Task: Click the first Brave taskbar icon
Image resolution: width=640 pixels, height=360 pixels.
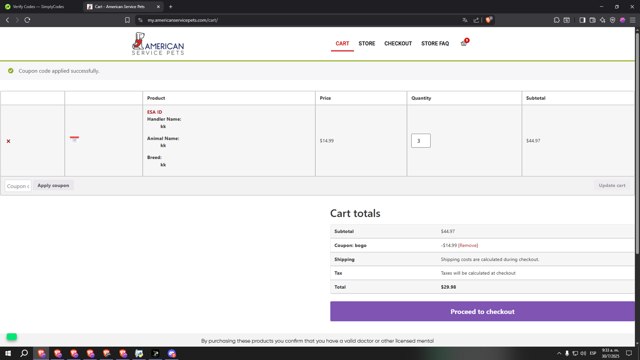Action: 42,353
